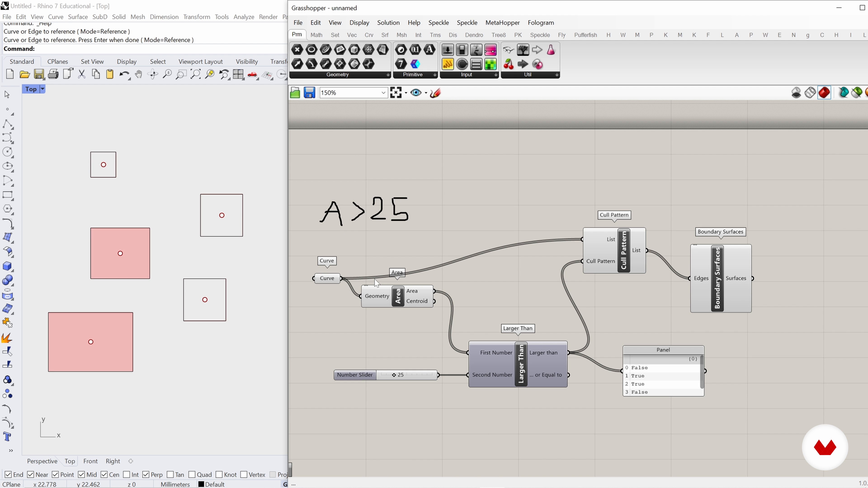The height and width of the screenshot is (488, 868).
Task: Open the Solution menu in Grasshopper
Action: [388, 23]
